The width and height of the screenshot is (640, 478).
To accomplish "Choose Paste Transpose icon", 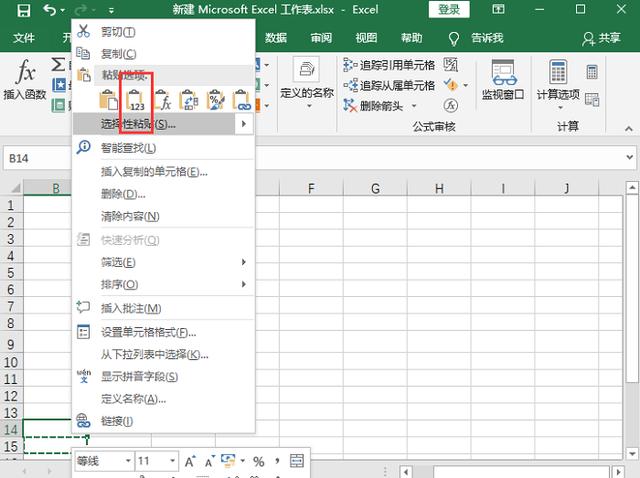I will (189, 100).
